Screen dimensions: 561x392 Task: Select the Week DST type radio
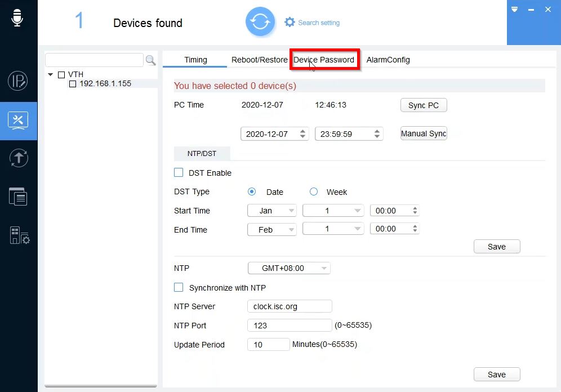click(314, 191)
